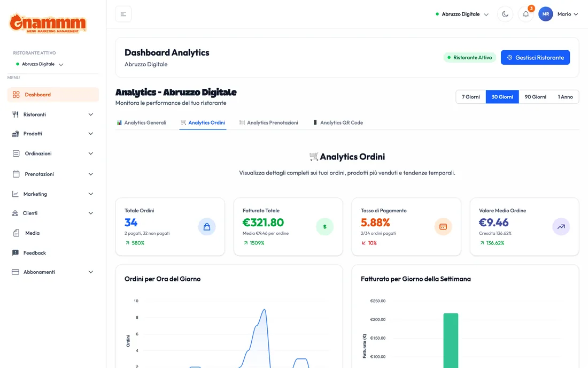The image size is (588, 368).
Task: Open Abruzzo Digitale dropdown in top bar
Action: [x=462, y=14]
